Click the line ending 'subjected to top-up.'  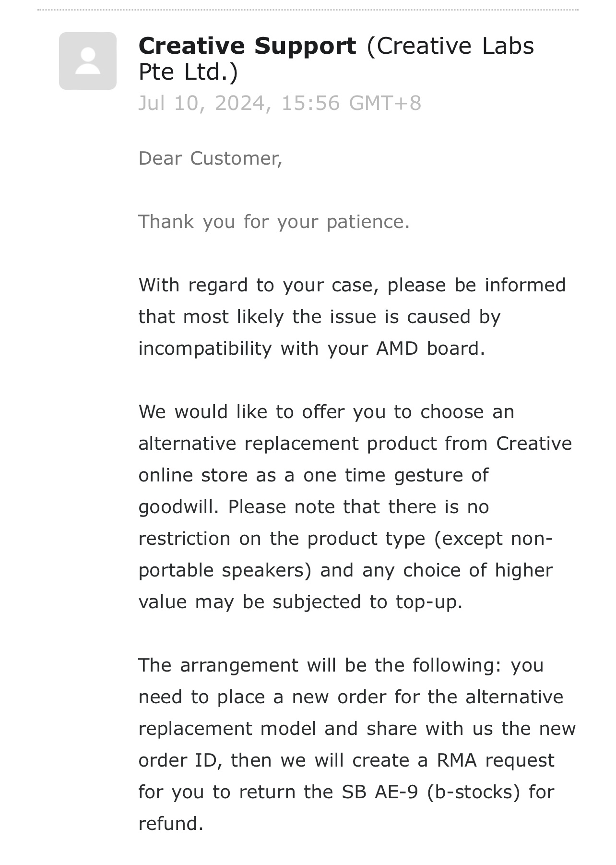pyautogui.click(x=300, y=602)
